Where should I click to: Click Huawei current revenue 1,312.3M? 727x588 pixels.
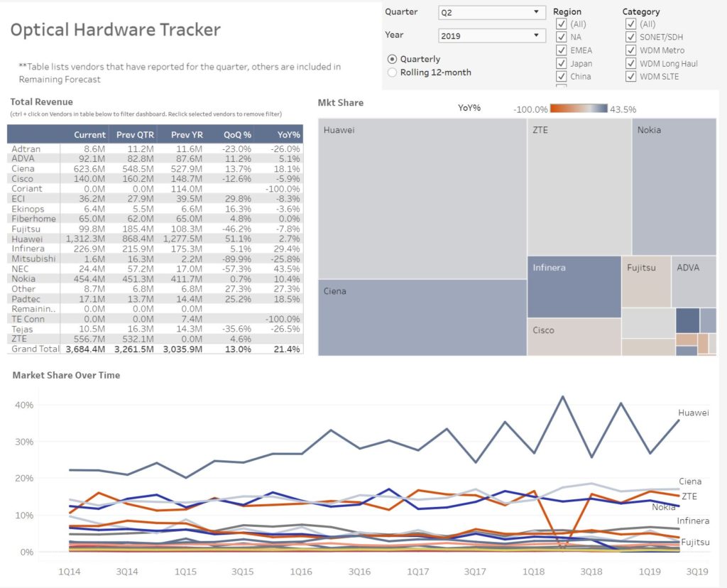pyautogui.click(x=85, y=239)
